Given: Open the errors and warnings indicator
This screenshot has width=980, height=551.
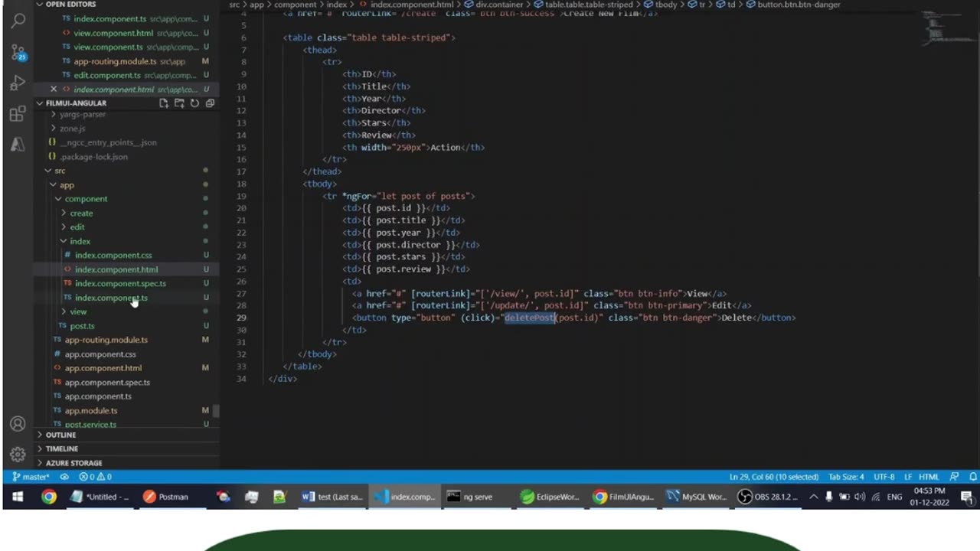Looking at the screenshot, I should tap(96, 477).
